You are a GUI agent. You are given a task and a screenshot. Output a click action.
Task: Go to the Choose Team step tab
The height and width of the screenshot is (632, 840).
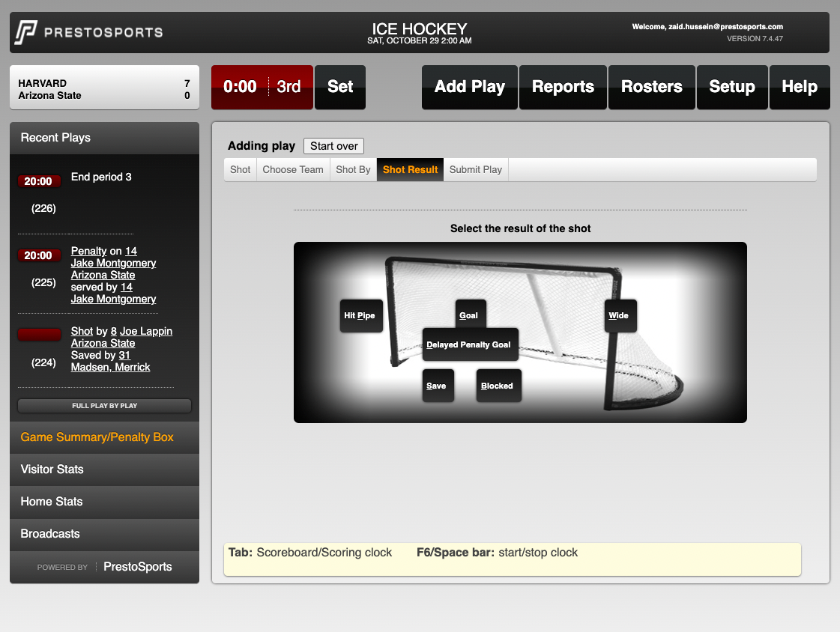293,170
